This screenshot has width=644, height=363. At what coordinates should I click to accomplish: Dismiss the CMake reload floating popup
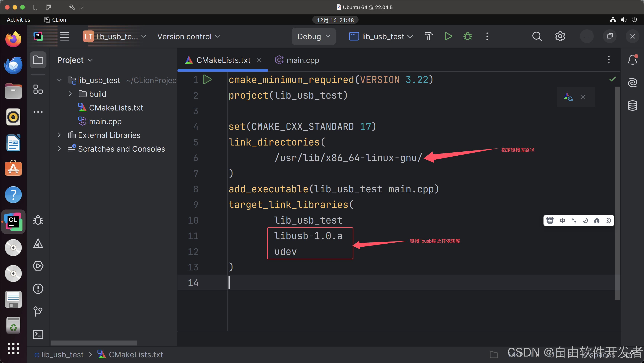(x=583, y=97)
